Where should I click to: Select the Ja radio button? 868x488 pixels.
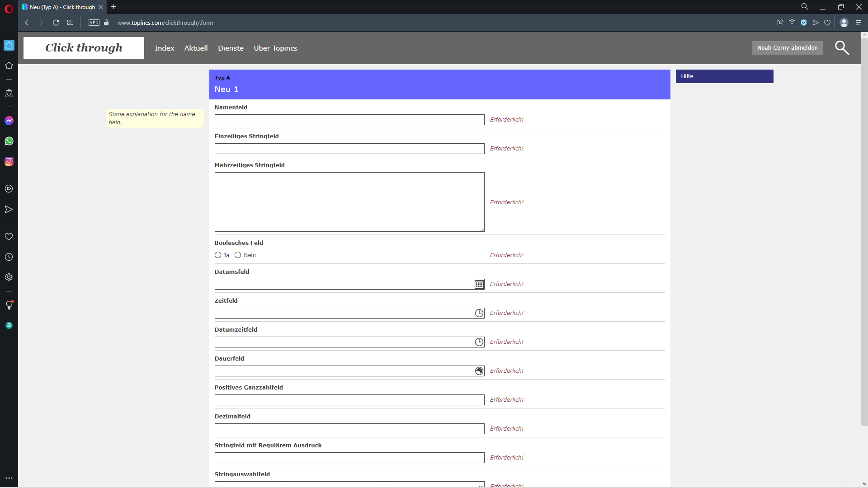click(x=218, y=255)
